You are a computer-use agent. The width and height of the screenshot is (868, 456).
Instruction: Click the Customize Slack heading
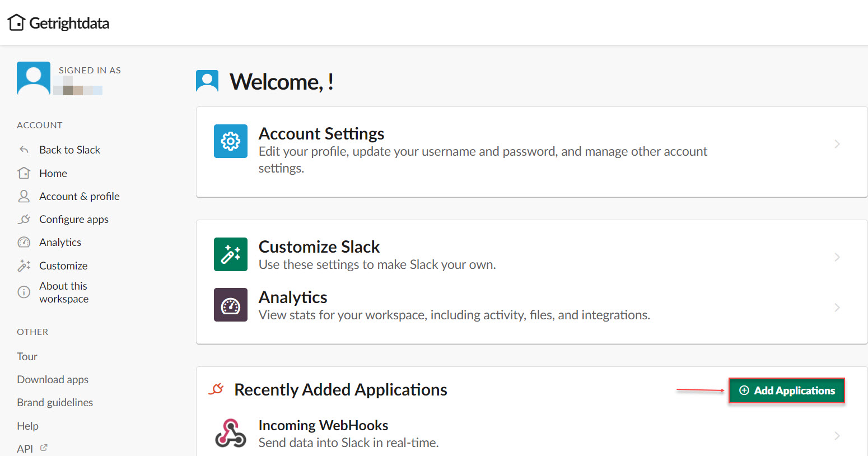[319, 246]
